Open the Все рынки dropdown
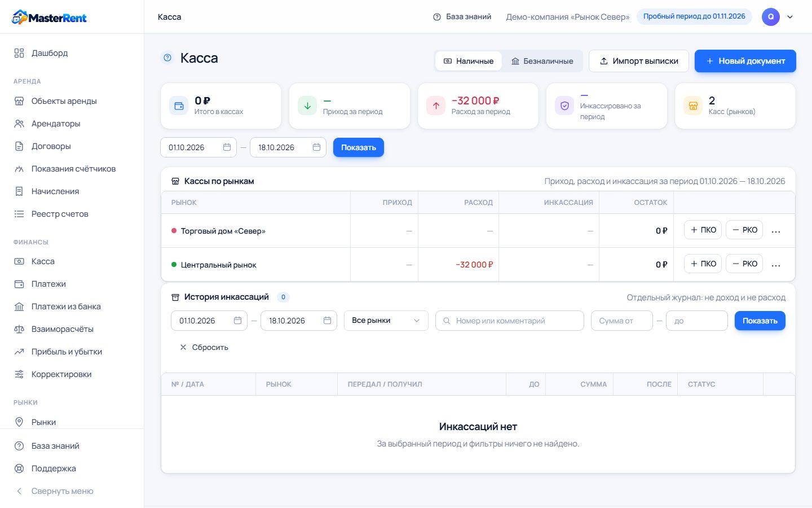Viewport: 812px width, 508px height. click(x=386, y=321)
